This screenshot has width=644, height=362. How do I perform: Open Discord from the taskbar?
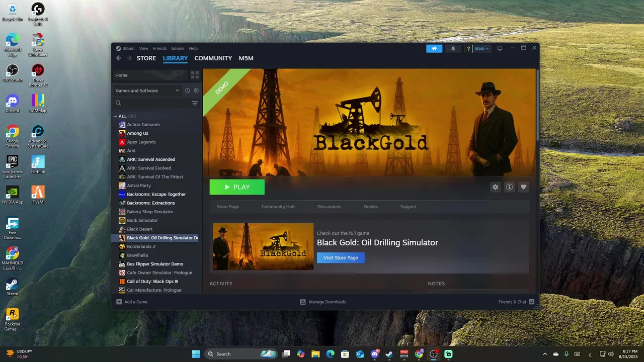374,354
